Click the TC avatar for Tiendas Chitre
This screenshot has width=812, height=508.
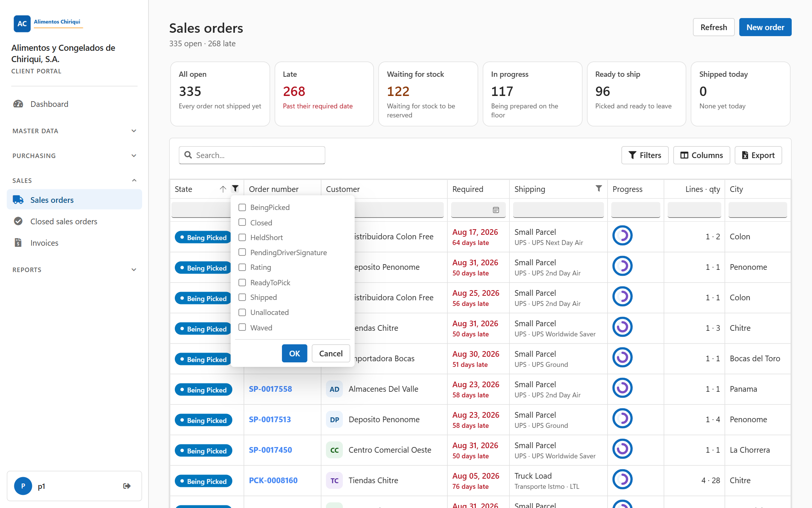click(x=334, y=481)
